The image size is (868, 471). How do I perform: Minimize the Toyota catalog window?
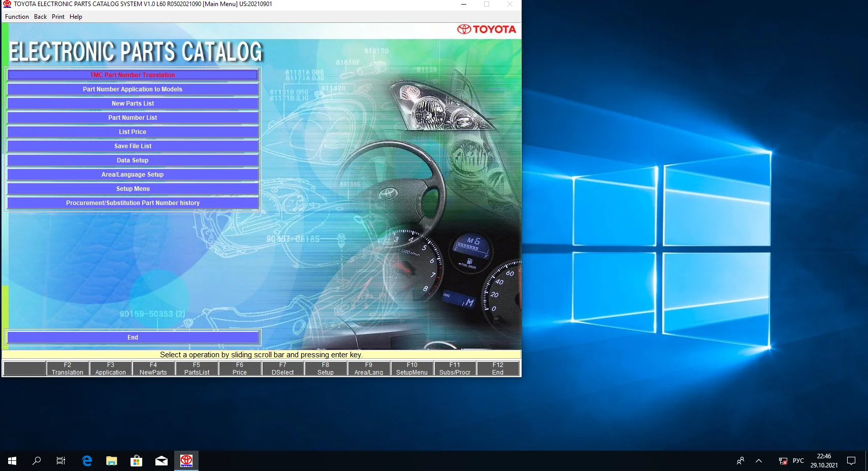pyautogui.click(x=463, y=4)
